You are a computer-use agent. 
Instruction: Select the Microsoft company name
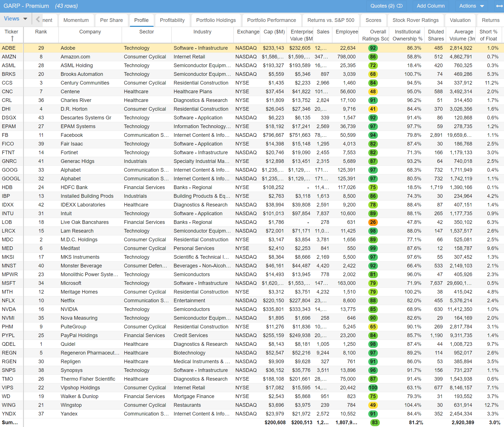click(71, 283)
